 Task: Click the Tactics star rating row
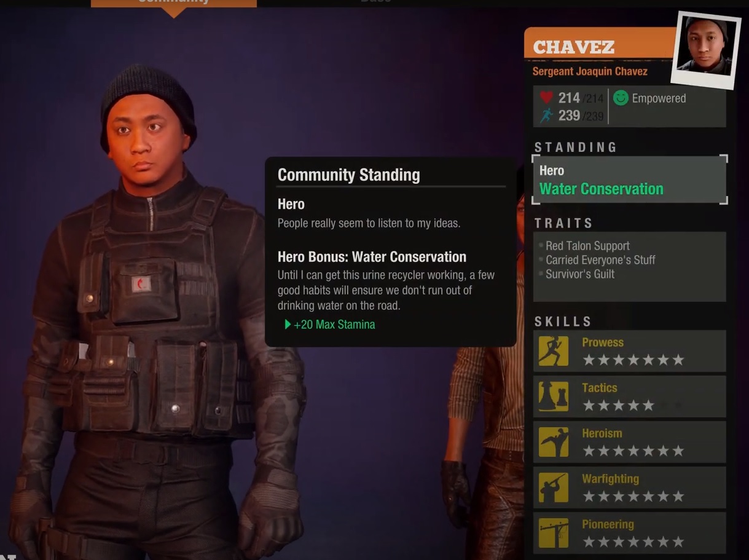633,406
